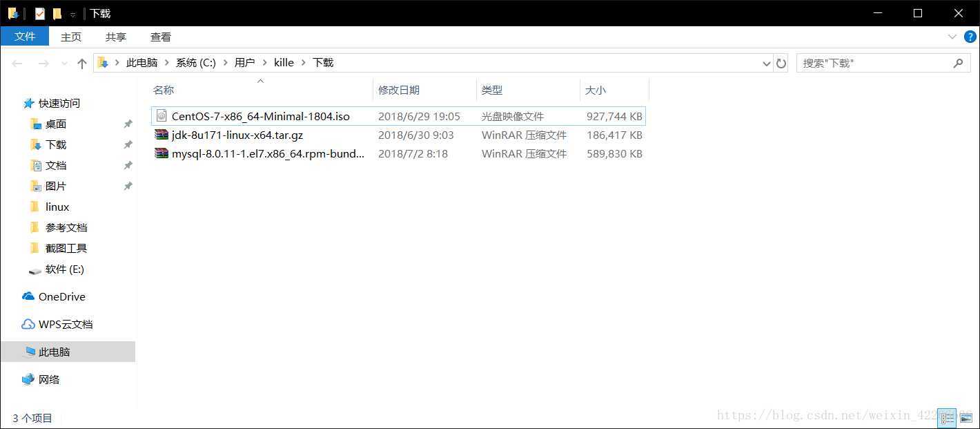Expand the chevron after 系统 (C:) breadcrumb
Screen dimensions: 980x429
(226, 63)
